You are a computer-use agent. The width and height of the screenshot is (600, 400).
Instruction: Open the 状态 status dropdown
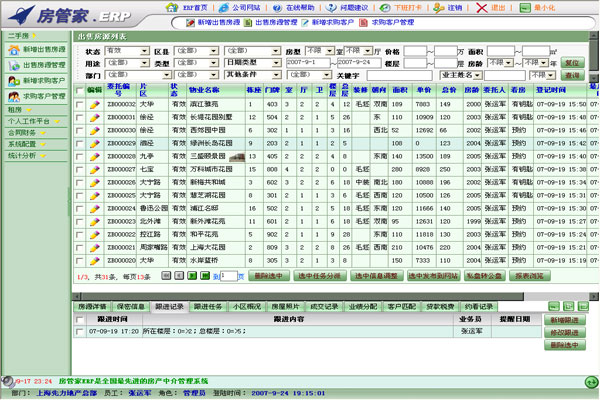126,49
